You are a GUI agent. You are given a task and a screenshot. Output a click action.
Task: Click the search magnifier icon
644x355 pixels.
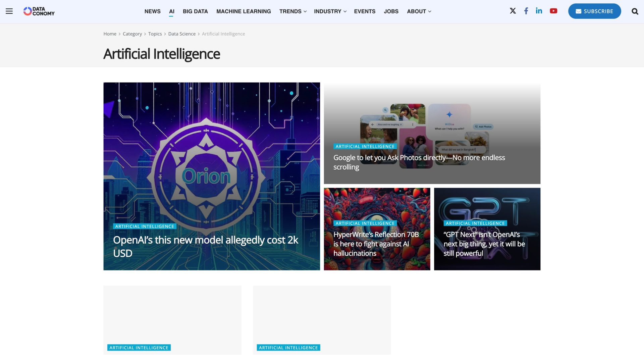635,11
